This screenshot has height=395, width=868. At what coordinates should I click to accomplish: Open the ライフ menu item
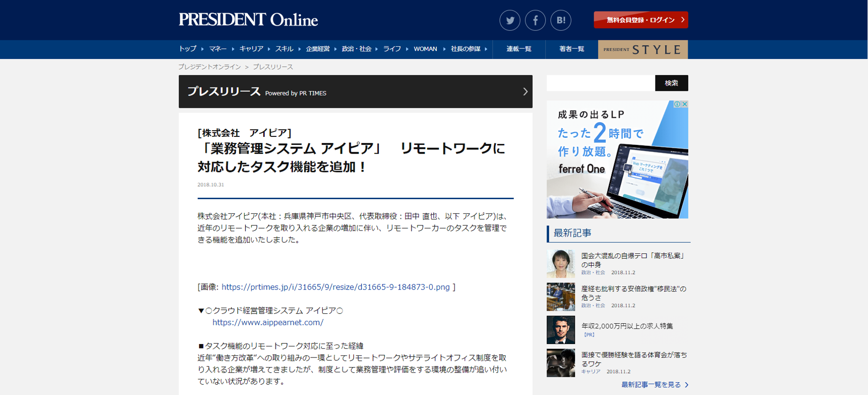[x=392, y=49]
